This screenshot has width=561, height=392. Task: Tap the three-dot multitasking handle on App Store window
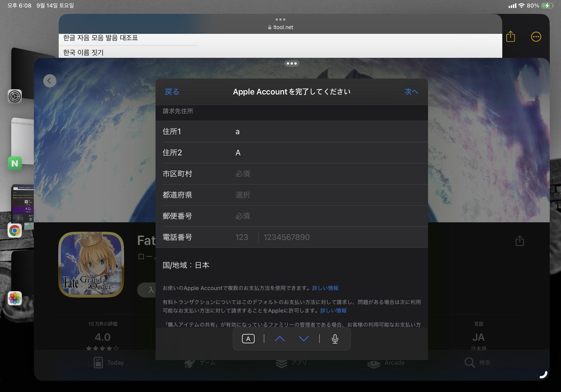[x=292, y=63]
